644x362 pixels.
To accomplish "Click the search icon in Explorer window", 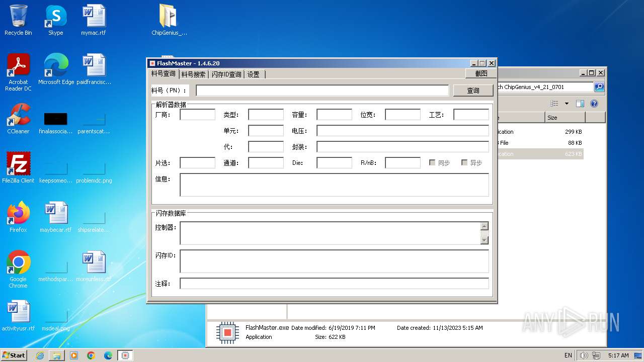I will (599, 87).
